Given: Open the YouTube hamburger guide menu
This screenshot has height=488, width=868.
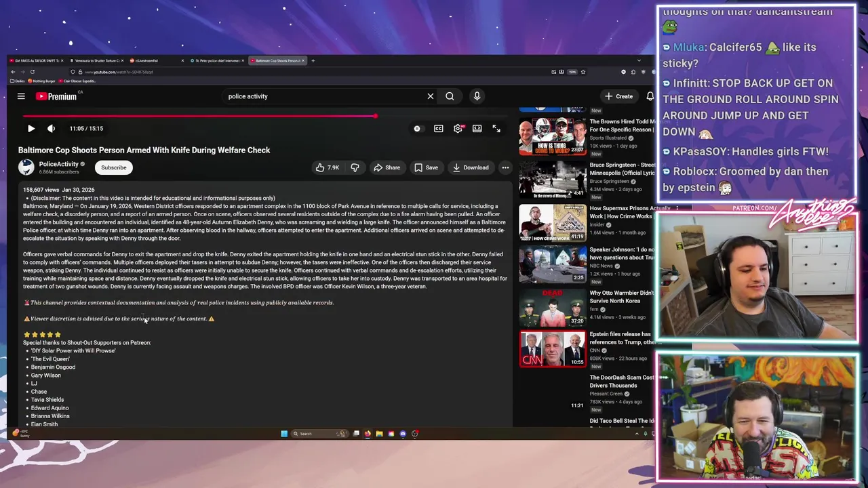Looking at the screenshot, I should [x=21, y=96].
